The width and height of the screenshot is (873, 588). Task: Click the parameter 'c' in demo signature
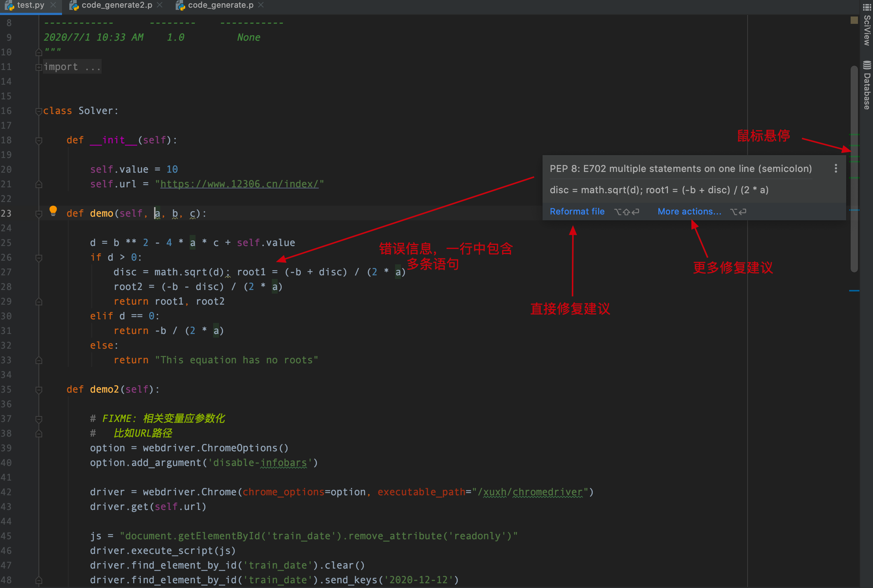pos(193,213)
